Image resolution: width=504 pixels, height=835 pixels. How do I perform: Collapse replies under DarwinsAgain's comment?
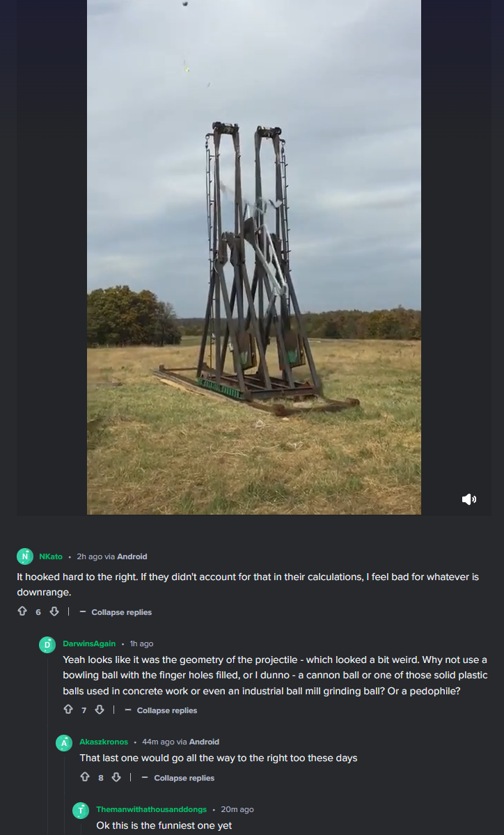tap(162, 710)
